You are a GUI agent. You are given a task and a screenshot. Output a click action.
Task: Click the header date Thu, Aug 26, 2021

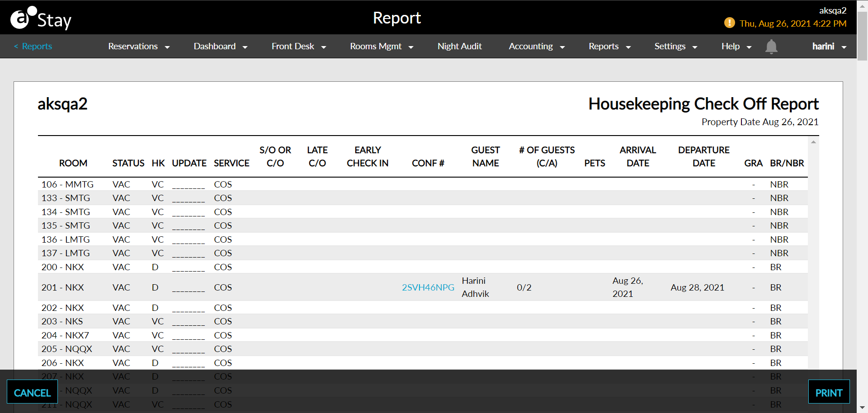(793, 23)
